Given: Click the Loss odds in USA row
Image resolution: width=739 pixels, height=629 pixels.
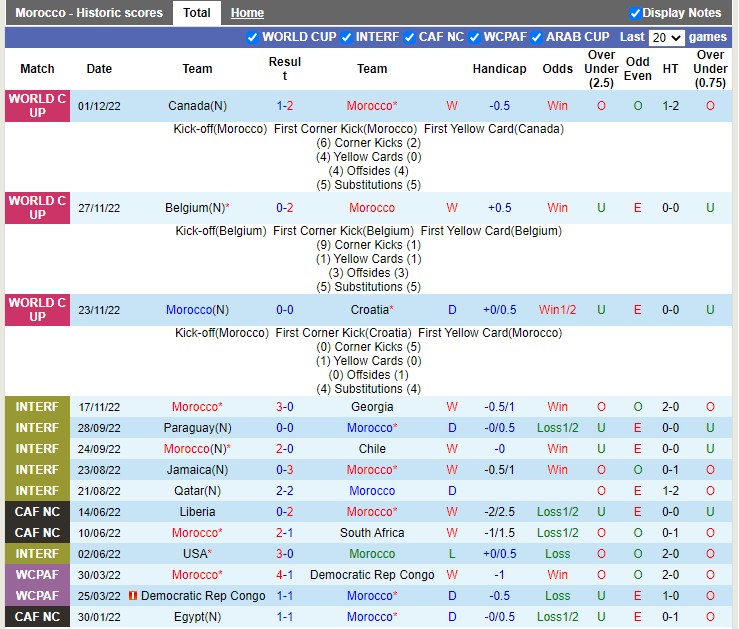Looking at the screenshot, I should [x=558, y=554].
